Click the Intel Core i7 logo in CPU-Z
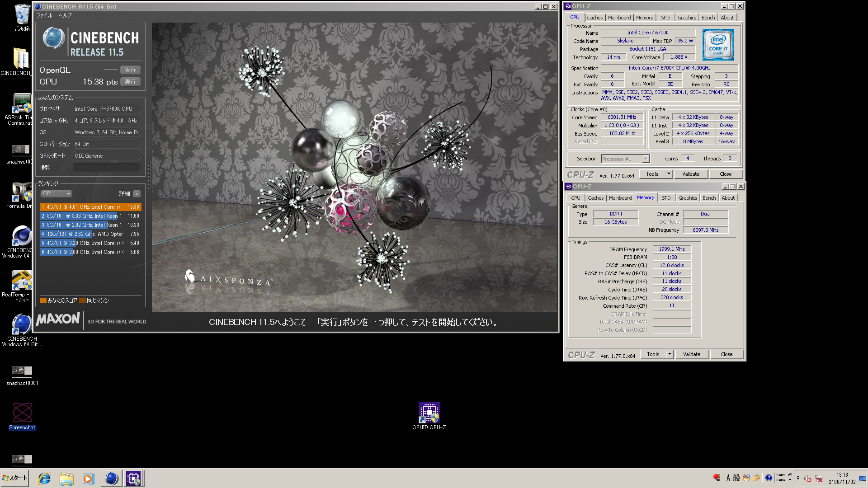 tap(718, 45)
